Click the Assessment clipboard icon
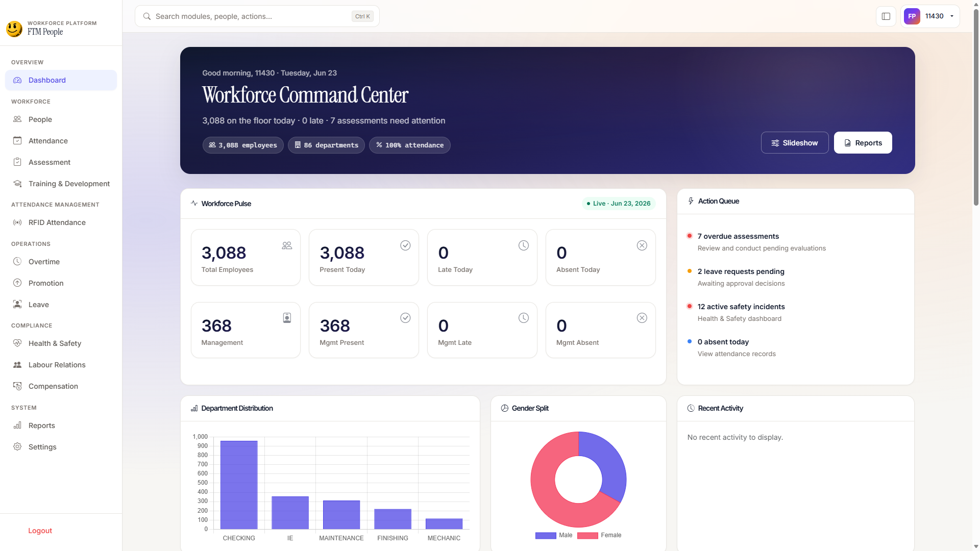Image resolution: width=980 pixels, height=551 pixels. point(17,162)
